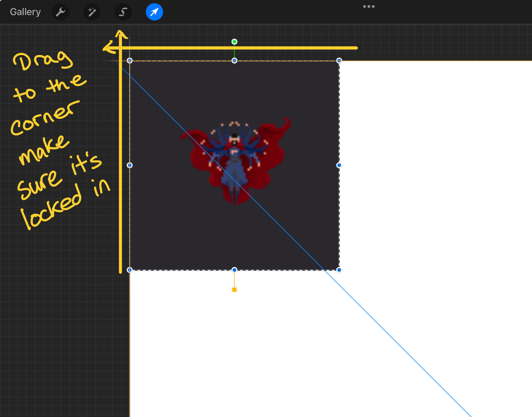Click the bottom-center edge transform handle
532x417 pixels.
point(234,270)
